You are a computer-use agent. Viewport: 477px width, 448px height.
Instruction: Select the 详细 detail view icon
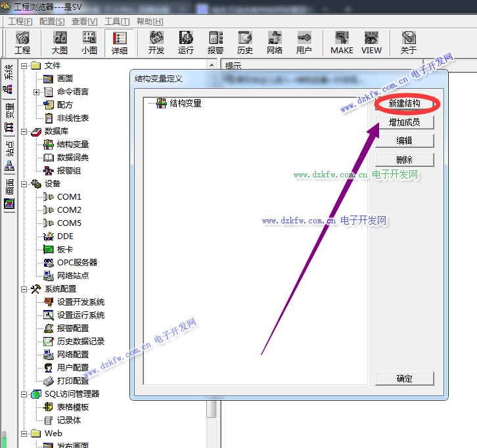[120, 43]
